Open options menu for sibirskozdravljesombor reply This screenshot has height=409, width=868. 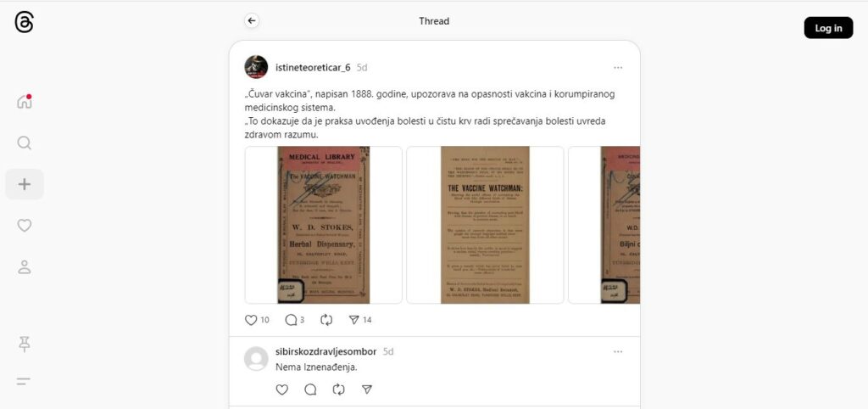coord(618,351)
